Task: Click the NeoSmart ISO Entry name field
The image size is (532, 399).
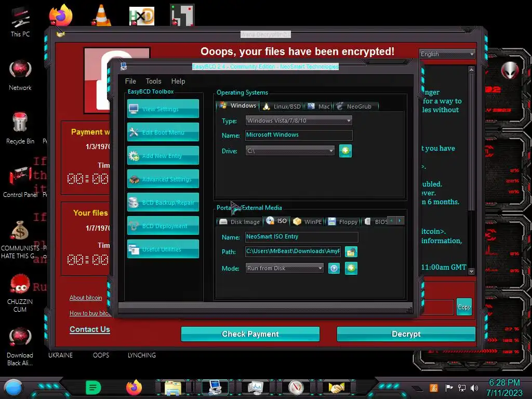Action: [x=301, y=237]
